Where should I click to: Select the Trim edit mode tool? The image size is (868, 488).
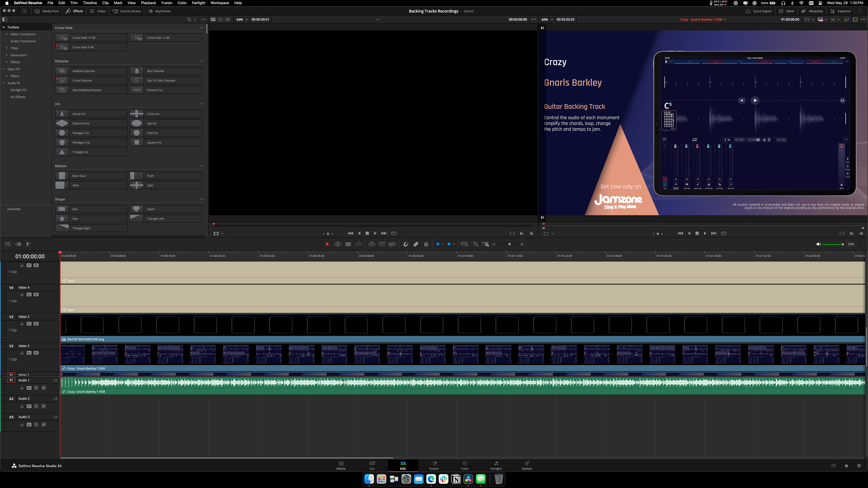click(x=338, y=244)
